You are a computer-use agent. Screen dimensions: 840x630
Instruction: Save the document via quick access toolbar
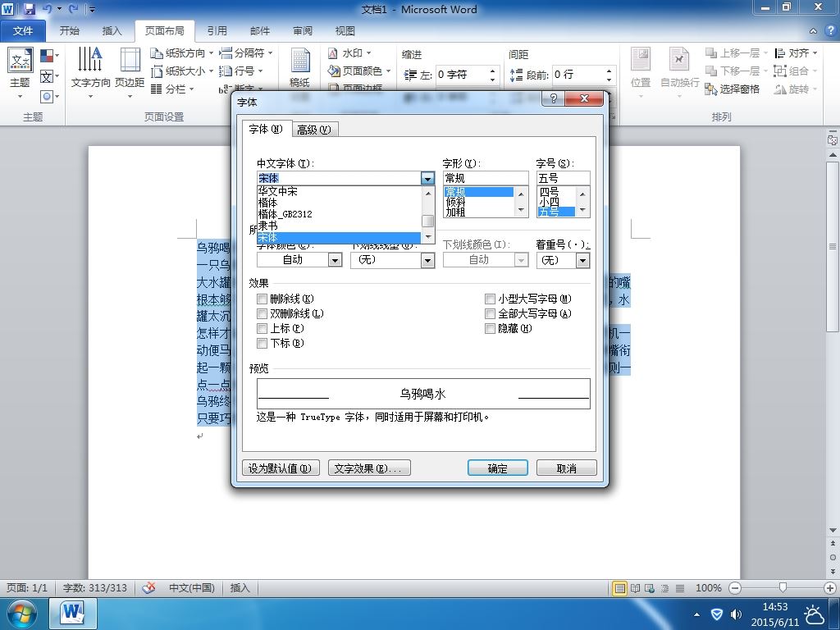coord(29,9)
